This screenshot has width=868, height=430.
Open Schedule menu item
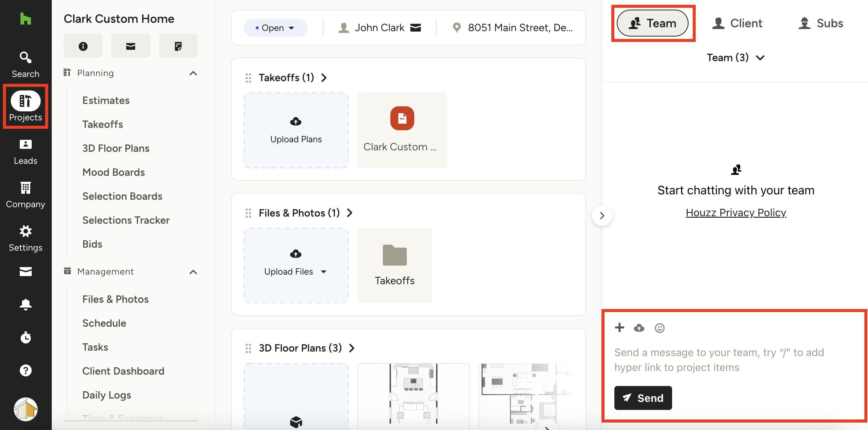104,323
